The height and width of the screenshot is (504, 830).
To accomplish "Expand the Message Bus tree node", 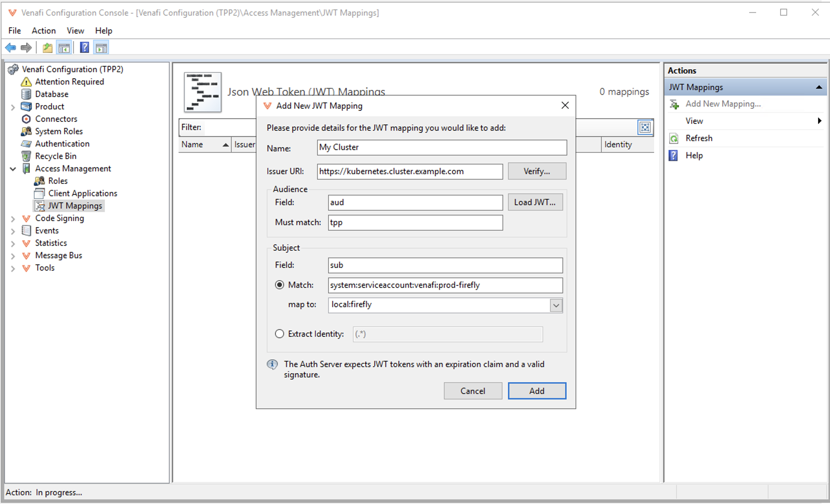I will point(13,256).
